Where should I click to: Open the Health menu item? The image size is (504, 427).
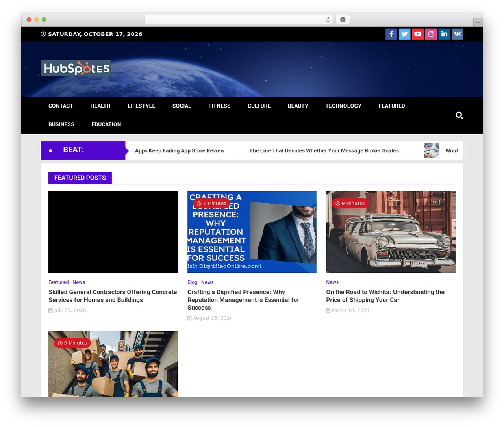click(100, 106)
